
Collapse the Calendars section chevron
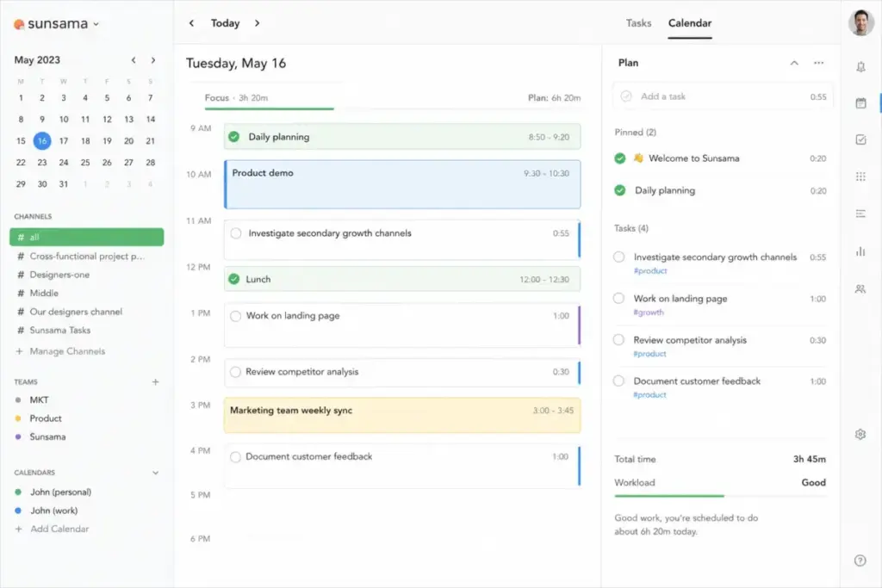pos(155,473)
